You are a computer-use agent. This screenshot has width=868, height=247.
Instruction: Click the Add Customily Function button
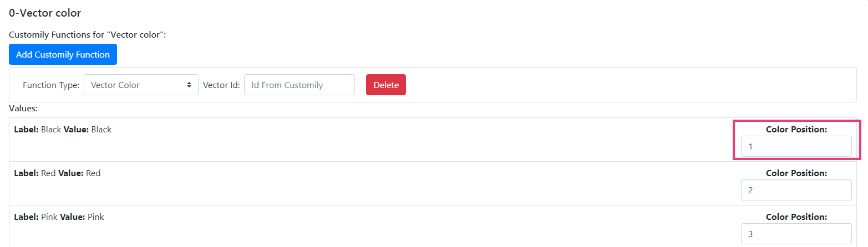[x=63, y=54]
